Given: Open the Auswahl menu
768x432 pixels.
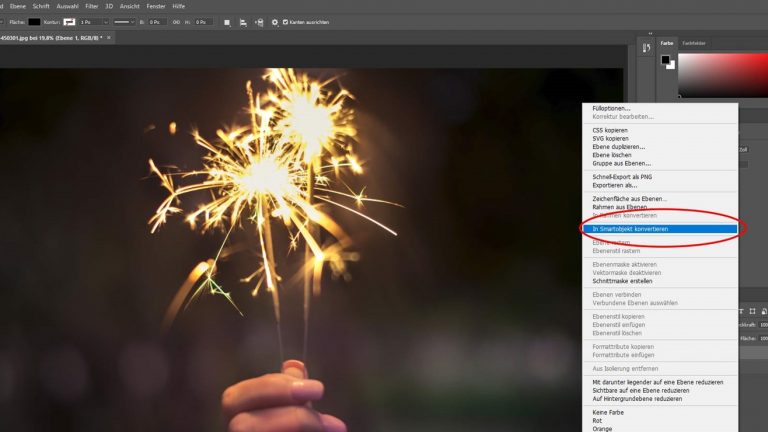Looking at the screenshot, I should click(68, 6).
